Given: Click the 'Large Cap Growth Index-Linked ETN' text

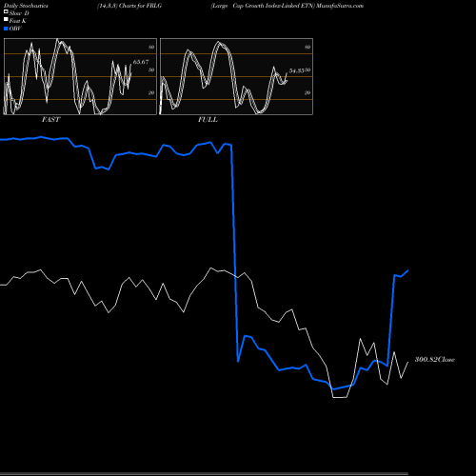Looking at the screenshot, I should click(x=263, y=6).
